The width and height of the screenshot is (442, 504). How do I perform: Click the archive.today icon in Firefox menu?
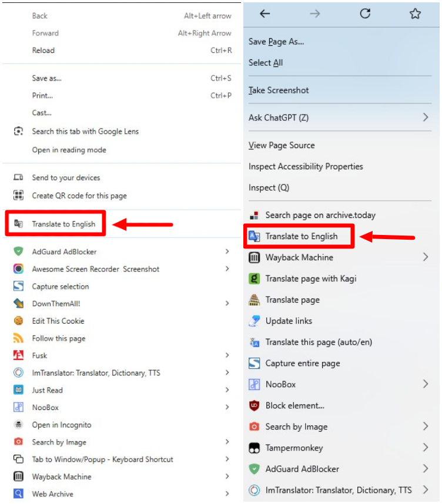[254, 215]
